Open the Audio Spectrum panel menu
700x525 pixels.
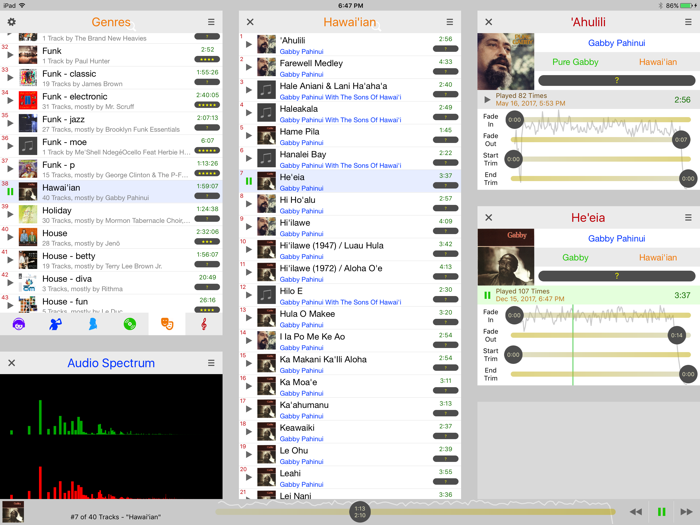pyautogui.click(x=211, y=363)
